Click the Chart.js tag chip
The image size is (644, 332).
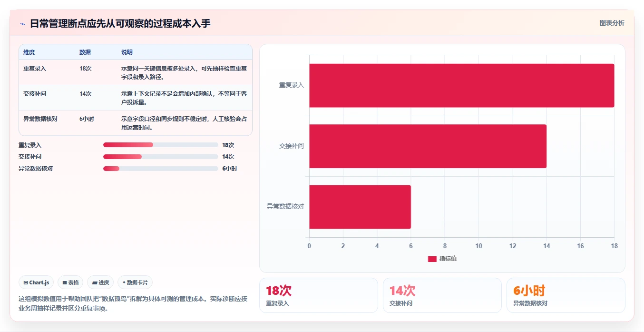pos(37,282)
